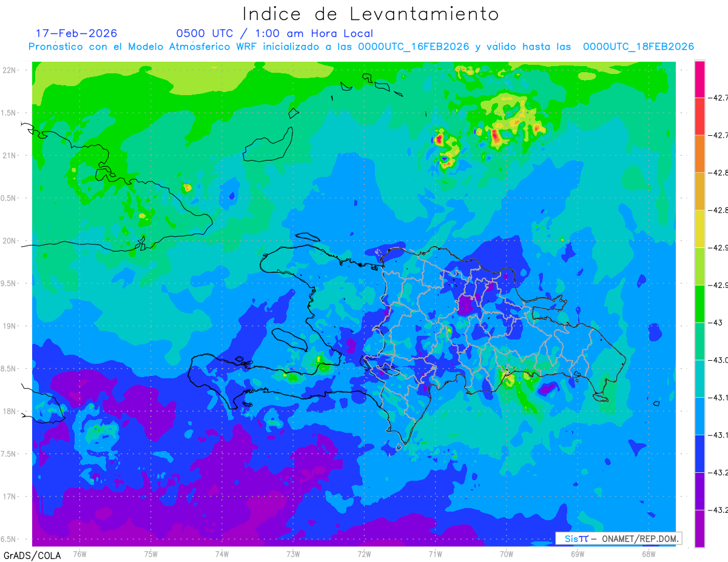This screenshot has height=562, width=728.
Task: Click the longitude label '74W'
Action: tap(222, 554)
